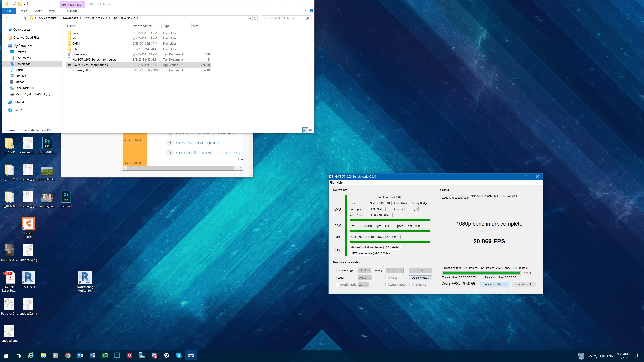Go up one folder level
This screenshot has width=644, height=362.
pyautogui.click(x=25, y=18)
